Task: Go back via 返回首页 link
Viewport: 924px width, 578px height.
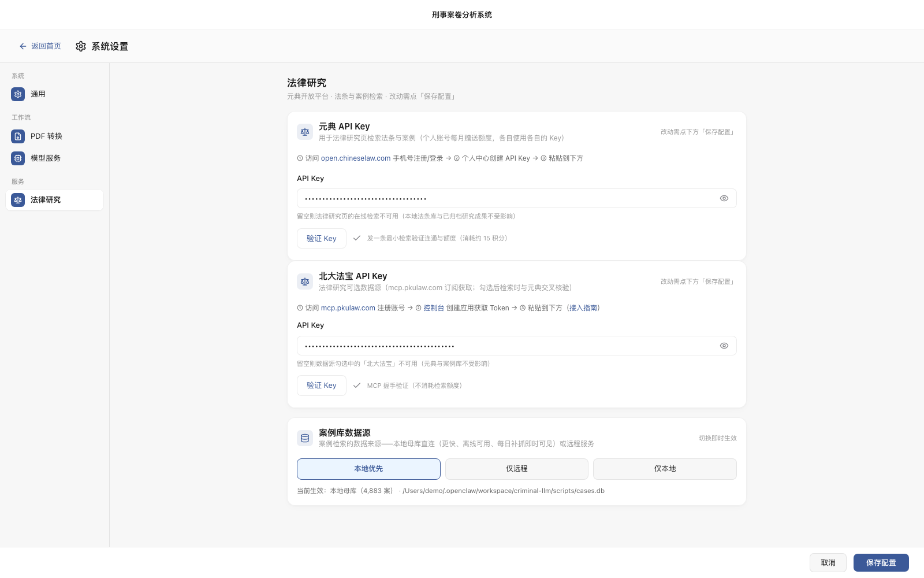Action: coord(40,46)
